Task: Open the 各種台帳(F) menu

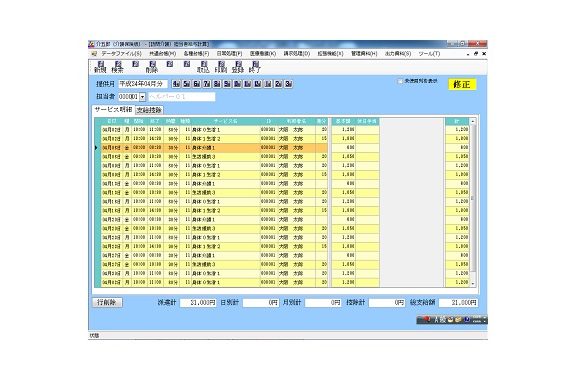Action: click(196, 54)
